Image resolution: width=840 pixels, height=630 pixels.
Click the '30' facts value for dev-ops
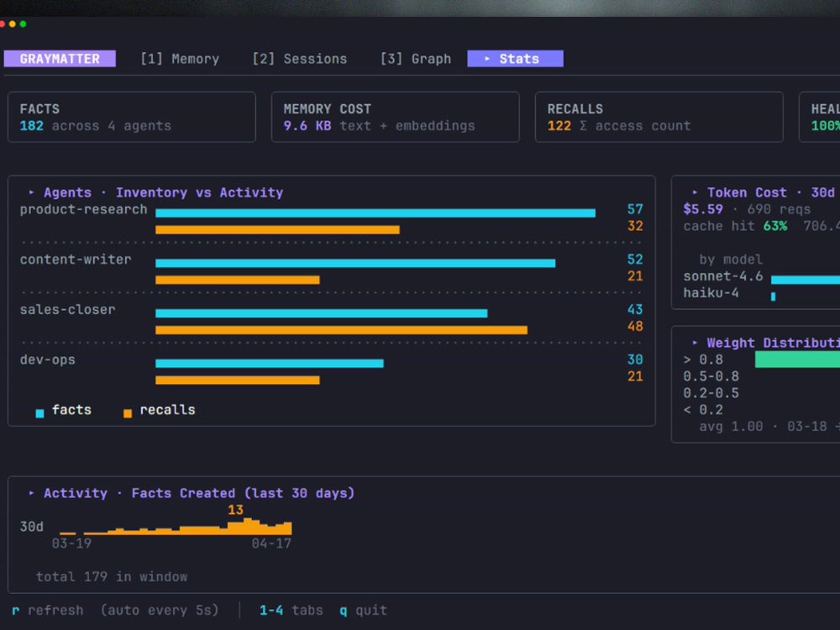tap(635, 360)
